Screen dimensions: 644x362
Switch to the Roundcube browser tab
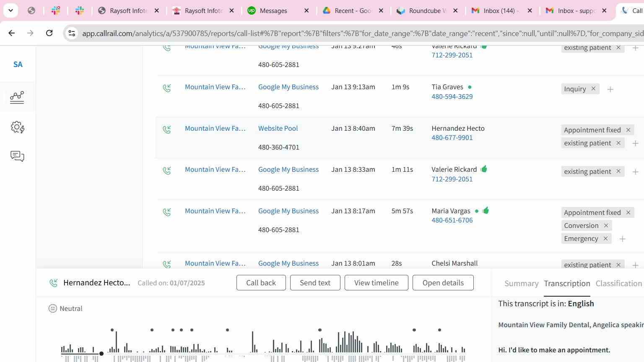point(428,11)
